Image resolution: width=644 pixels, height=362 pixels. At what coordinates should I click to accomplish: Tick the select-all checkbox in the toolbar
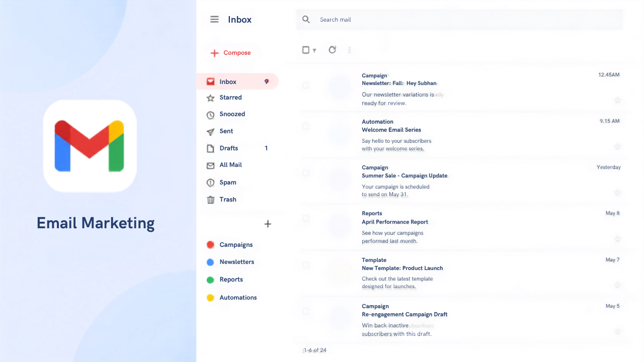(x=305, y=50)
